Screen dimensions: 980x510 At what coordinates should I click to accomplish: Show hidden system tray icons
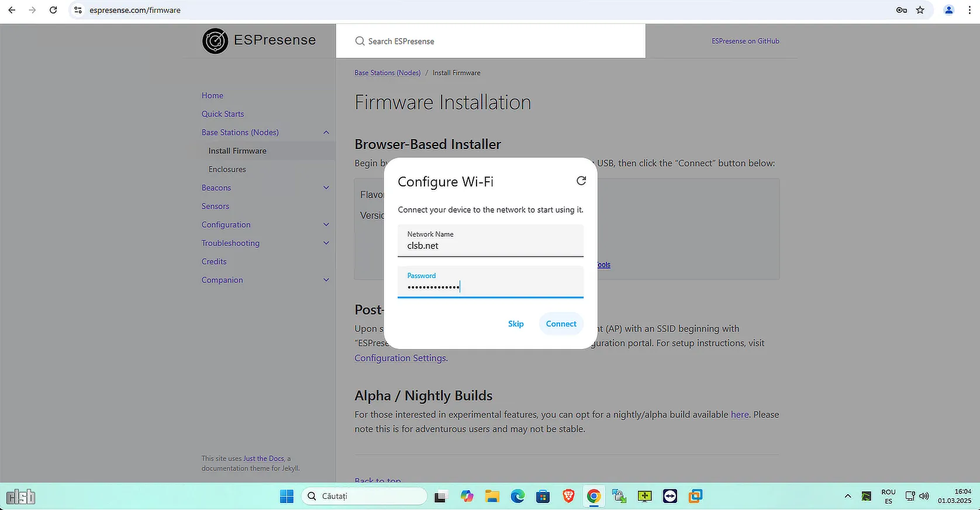(x=848, y=497)
